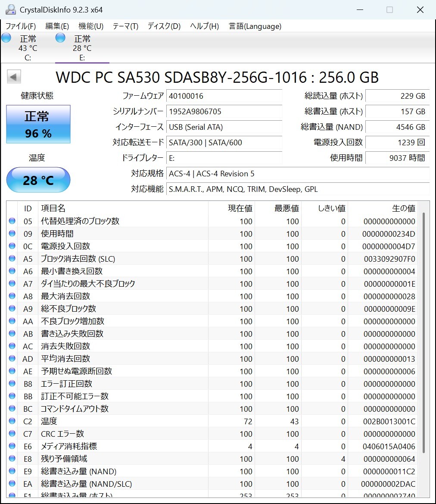
Task: Click status orb of row 09 使用時間
Action: tap(12, 233)
